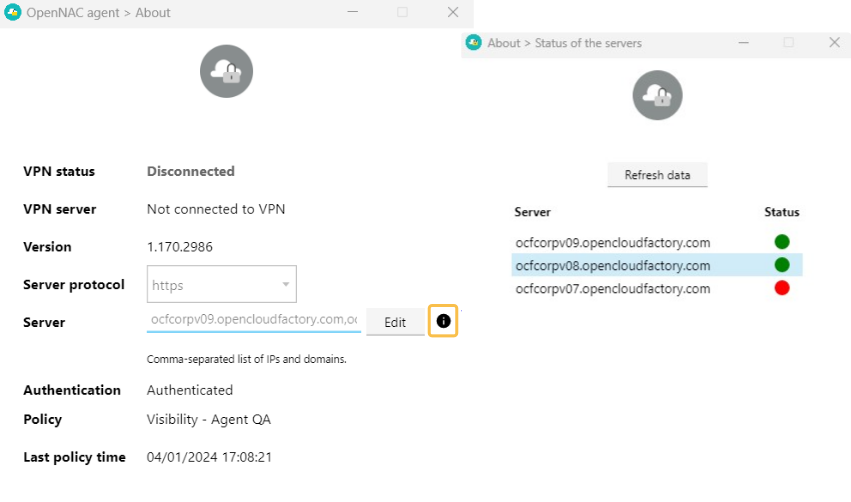
Task: Click Status of the servers title bar icon
Action: tap(474, 42)
